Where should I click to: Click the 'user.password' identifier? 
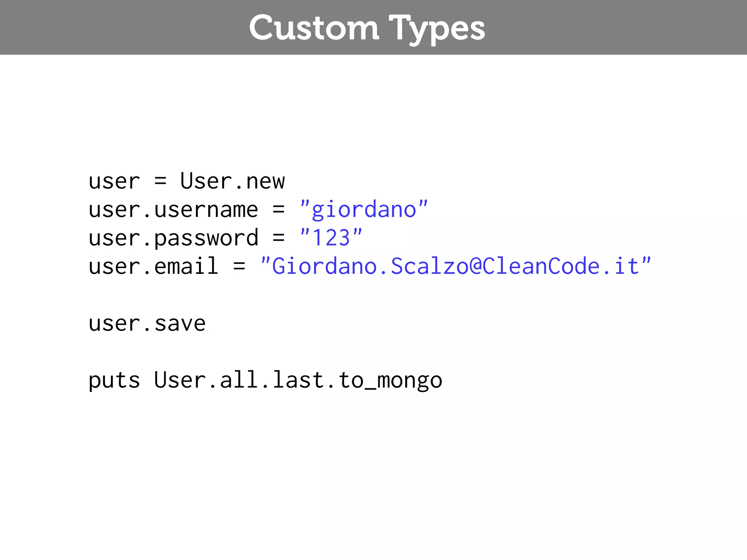point(174,238)
